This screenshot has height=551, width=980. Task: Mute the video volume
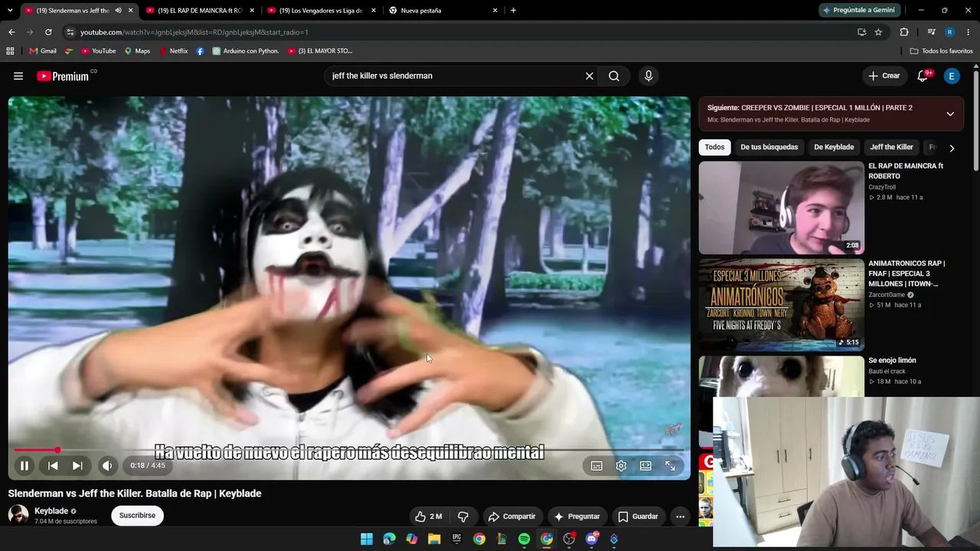point(107,465)
